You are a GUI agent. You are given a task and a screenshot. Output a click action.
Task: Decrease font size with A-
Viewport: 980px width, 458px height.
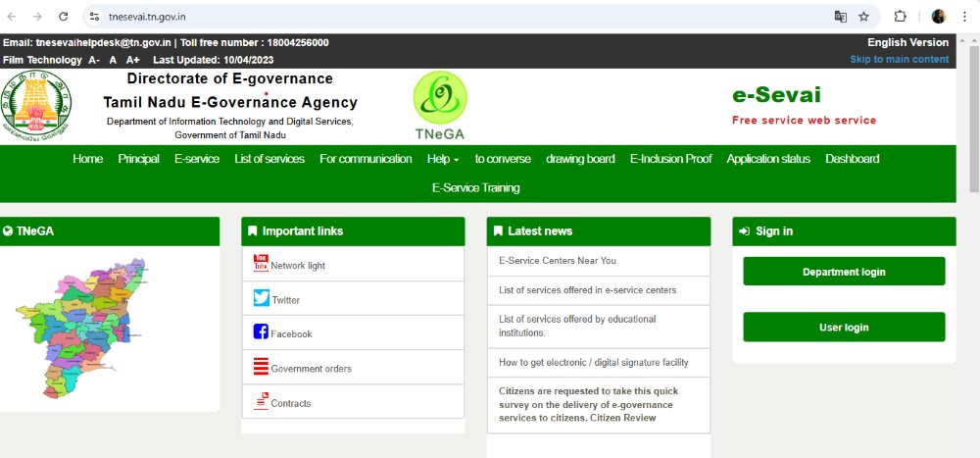click(x=94, y=60)
